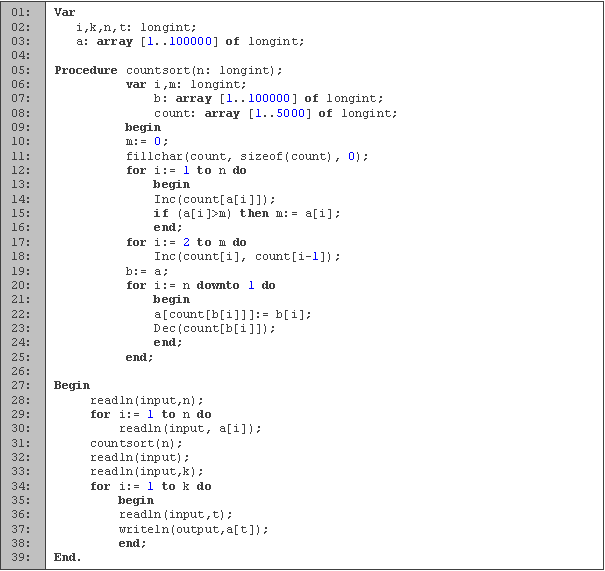
Task: Click 'readln(input,n);' statement
Action: point(147,400)
